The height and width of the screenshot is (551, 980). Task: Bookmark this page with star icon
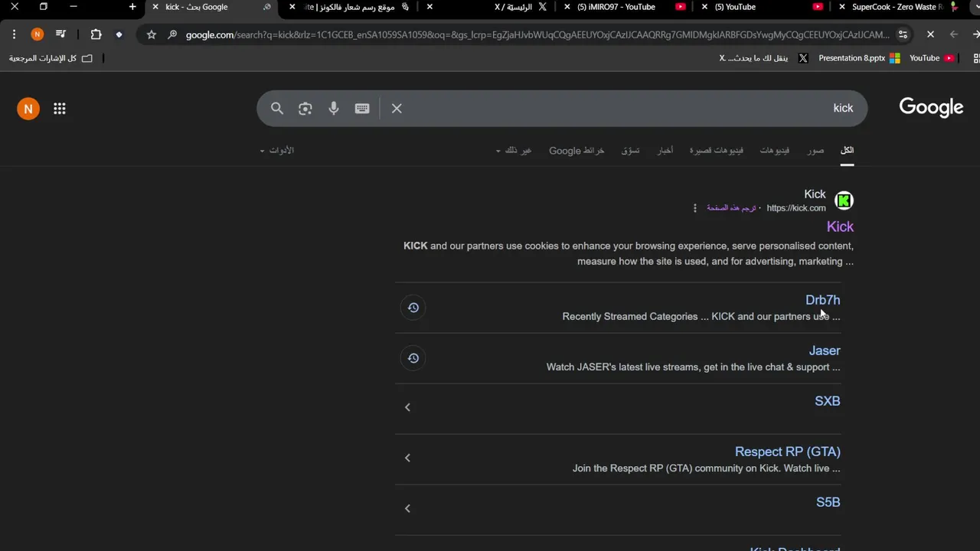click(x=152, y=34)
